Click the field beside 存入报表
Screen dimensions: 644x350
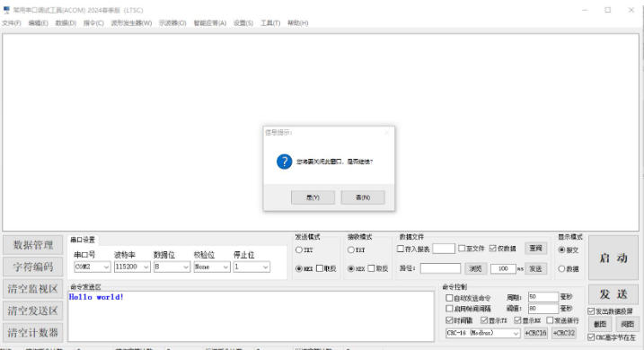[x=444, y=249]
